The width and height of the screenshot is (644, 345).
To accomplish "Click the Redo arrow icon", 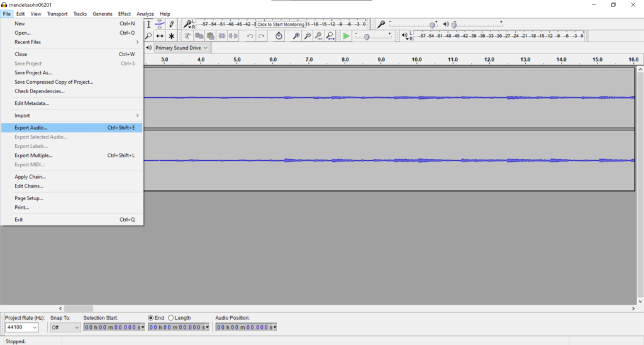I will (261, 37).
